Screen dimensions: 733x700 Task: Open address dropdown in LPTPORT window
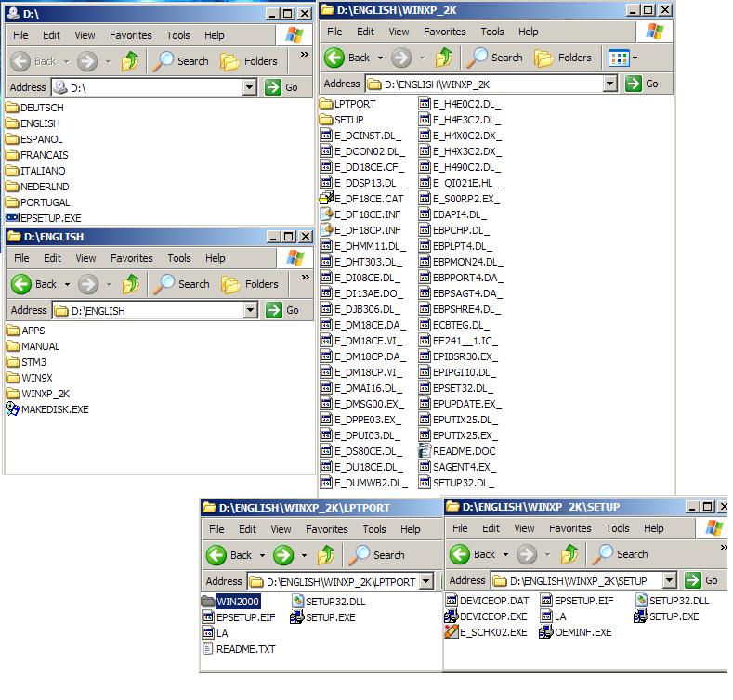pos(426,582)
